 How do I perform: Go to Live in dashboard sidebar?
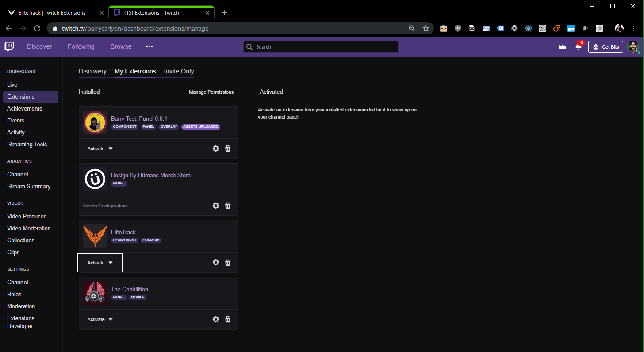point(12,84)
